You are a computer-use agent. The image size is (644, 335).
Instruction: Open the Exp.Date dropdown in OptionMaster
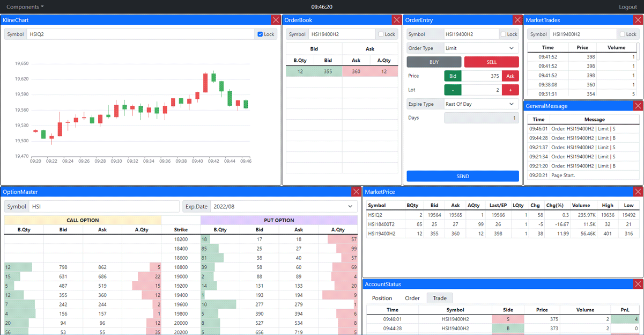[x=284, y=207]
